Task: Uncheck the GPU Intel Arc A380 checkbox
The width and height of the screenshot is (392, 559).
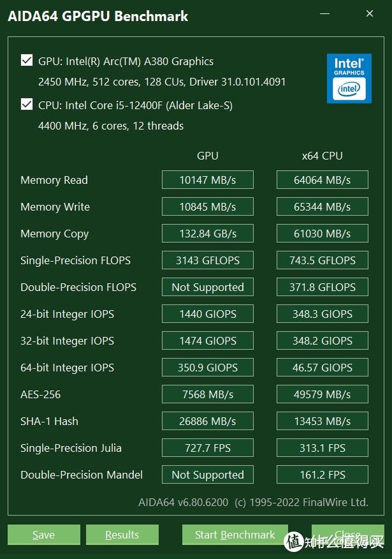Action: (x=27, y=61)
